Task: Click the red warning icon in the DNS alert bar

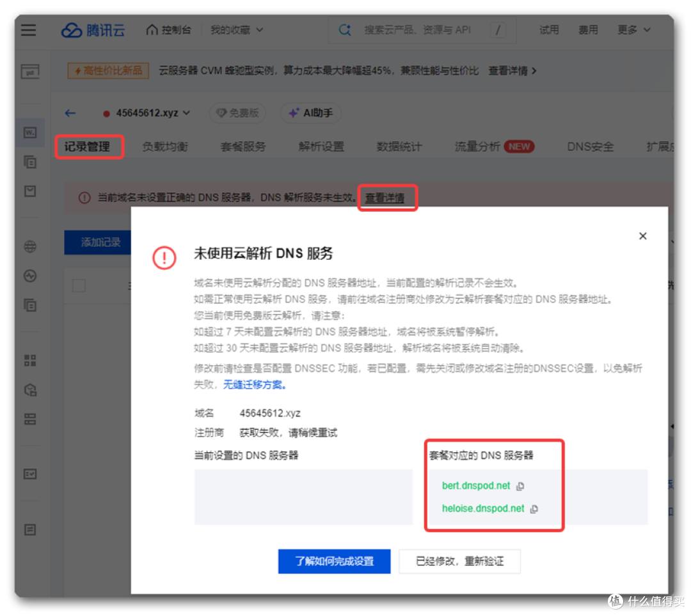Action: [x=84, y=198]
